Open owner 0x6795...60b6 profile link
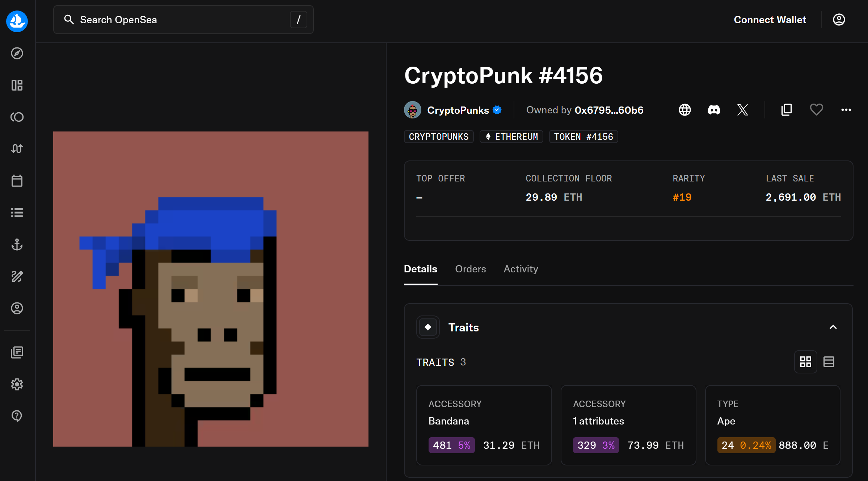The height and width of the screenshot is (481, 868). click(x=609, y=110)
